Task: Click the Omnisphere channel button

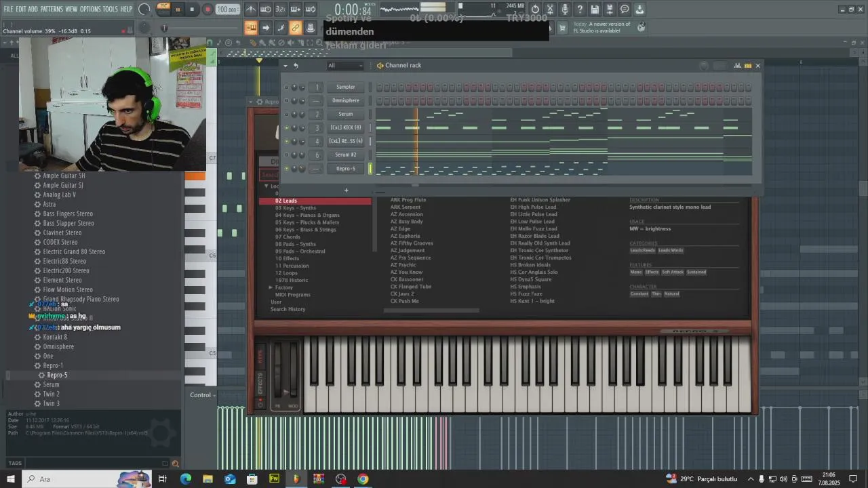Action: point(345,101)
